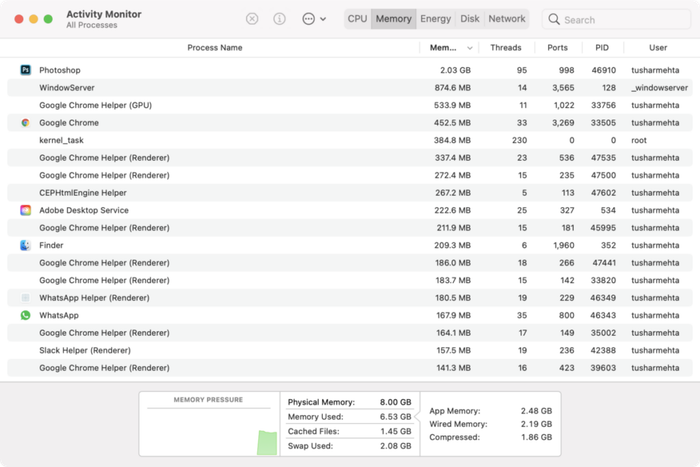Sort by the Ports column header
The height and width of the screenshot is (467, 700).
pyautogui.click(x=557, y=47)
